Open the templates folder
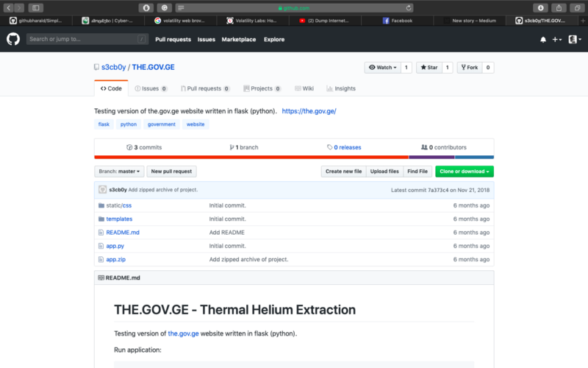Viewport: 588px width, 368px height. pos(119,219)
